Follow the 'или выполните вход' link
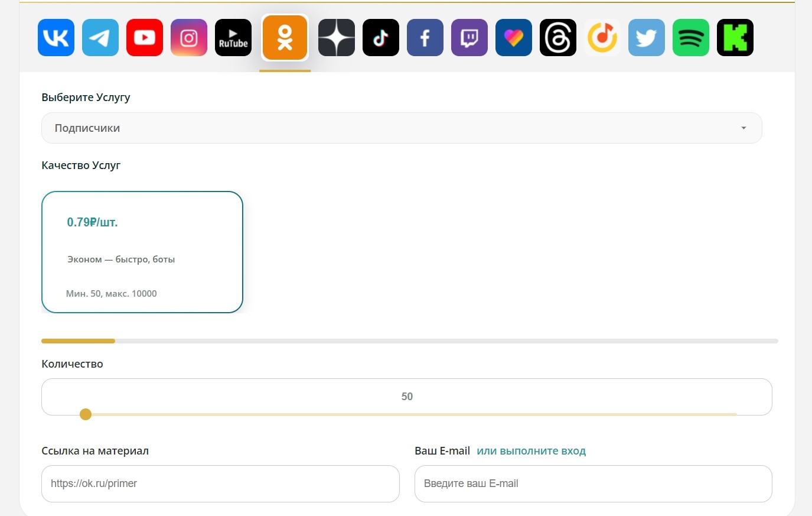812x516 pixels. pyautogui.click(x=531, y=451)
